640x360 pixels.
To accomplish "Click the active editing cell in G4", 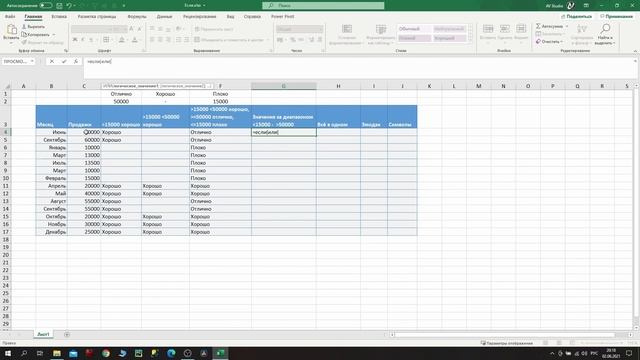I will 284,132.
